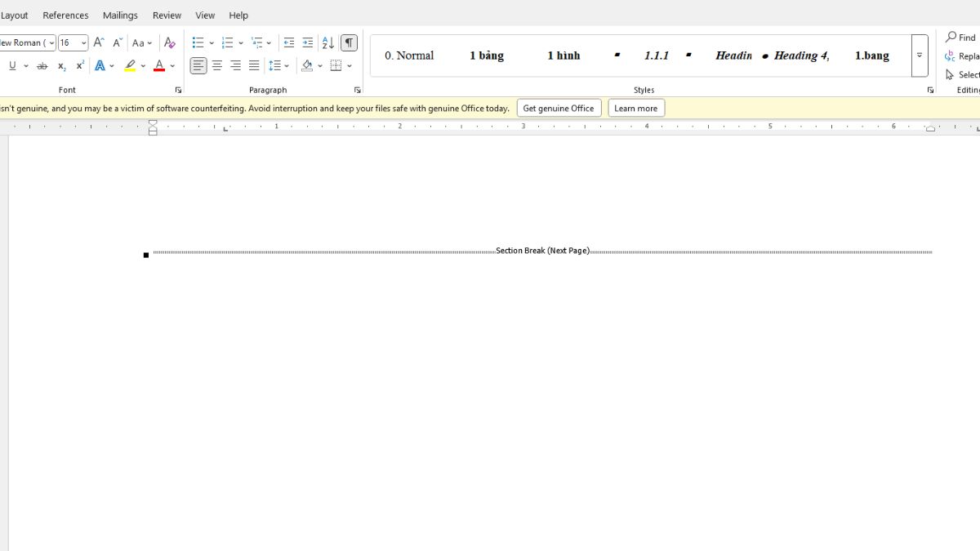Image resolution: width=980 pixels, height=551 pixels.
Task: Open the References tab
Action: coord(65,15)
